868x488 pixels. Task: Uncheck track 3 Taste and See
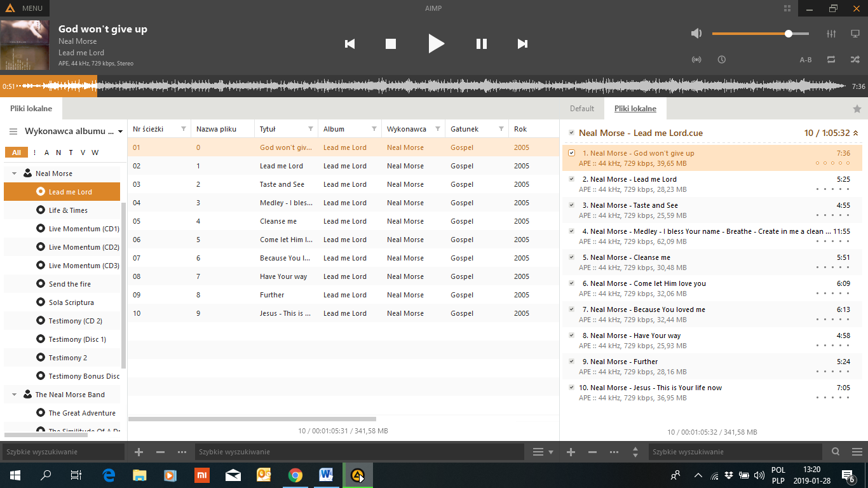(571, 205)
